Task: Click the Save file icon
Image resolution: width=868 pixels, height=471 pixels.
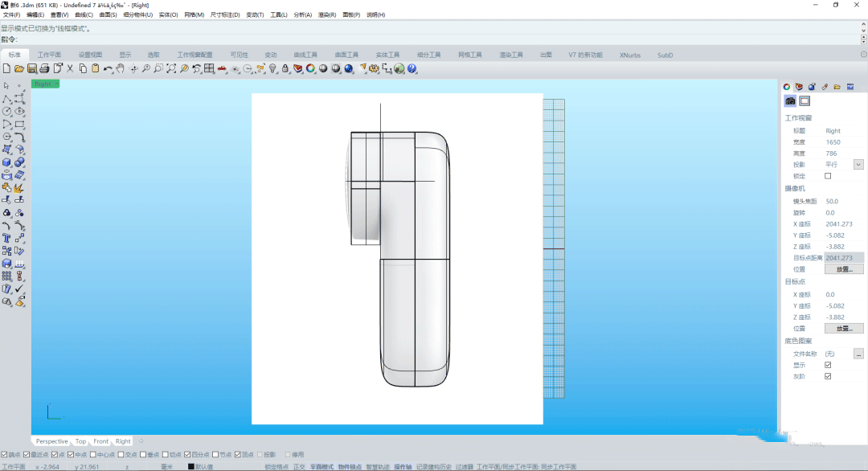Action: coord(32,69)
